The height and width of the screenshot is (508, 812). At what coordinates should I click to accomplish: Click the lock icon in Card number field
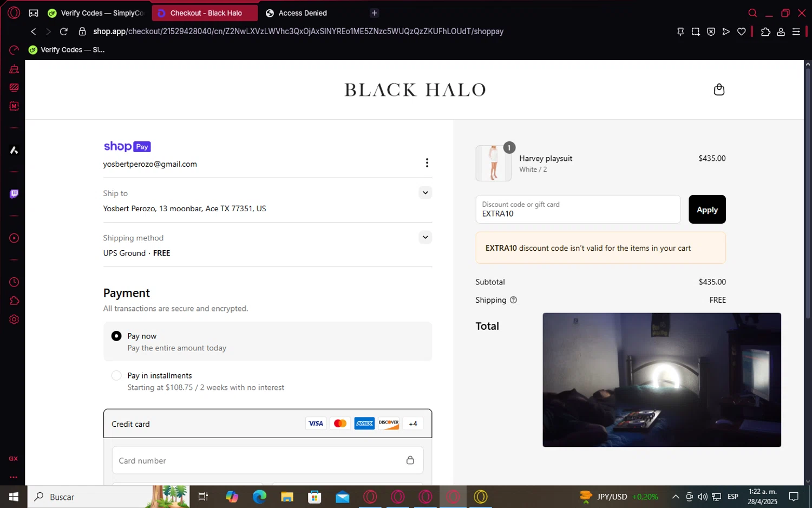click(x=410, y=460)
